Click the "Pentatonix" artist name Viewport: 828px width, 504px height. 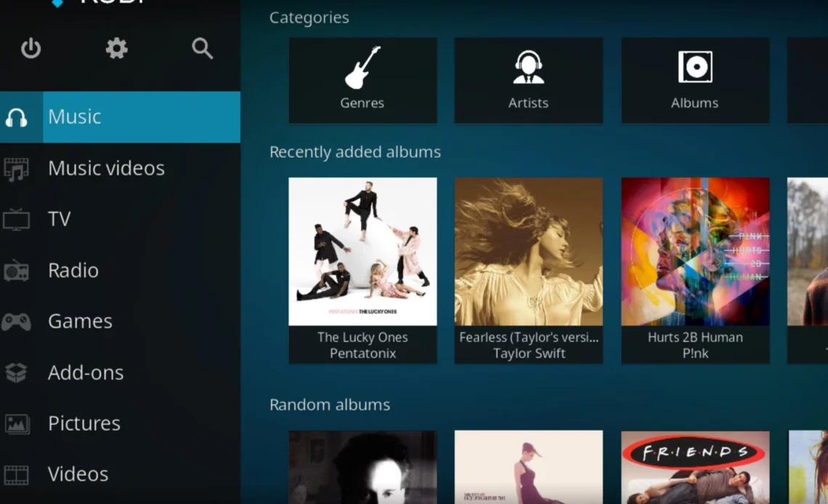(362, 354)
